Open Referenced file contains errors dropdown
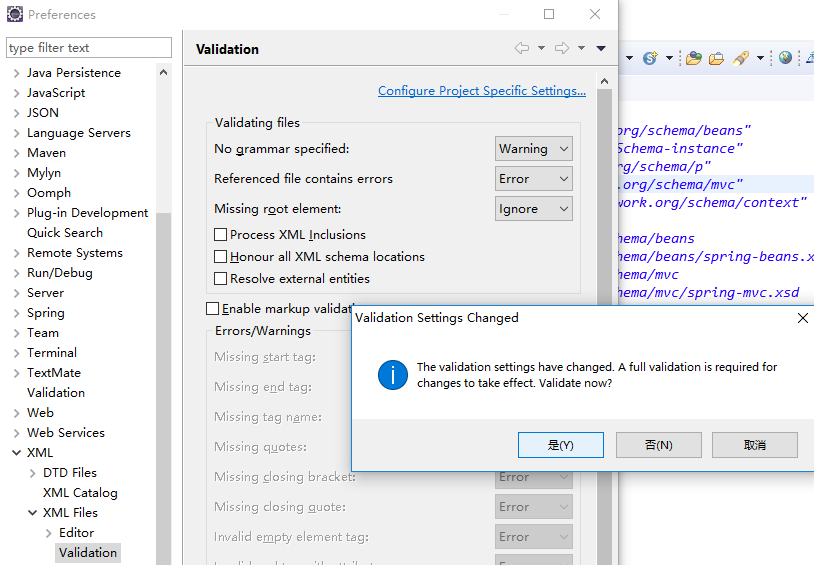 click(x=534, y=179)
